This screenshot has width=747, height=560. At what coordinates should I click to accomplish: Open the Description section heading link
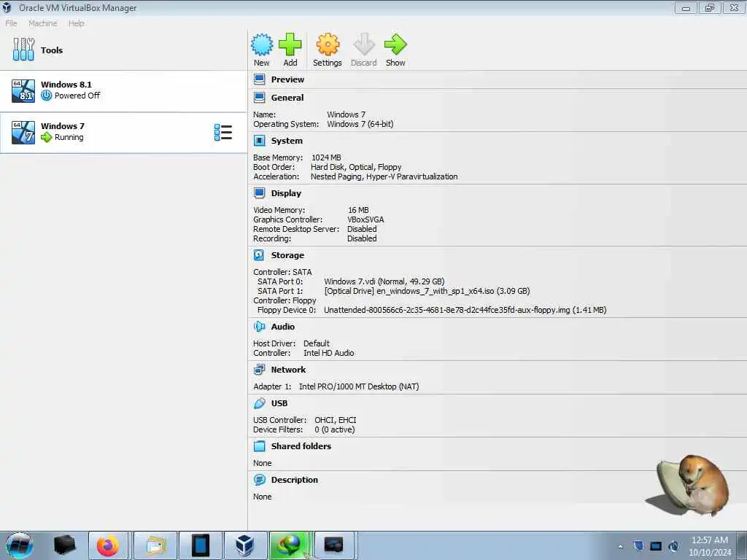point(295,480)
